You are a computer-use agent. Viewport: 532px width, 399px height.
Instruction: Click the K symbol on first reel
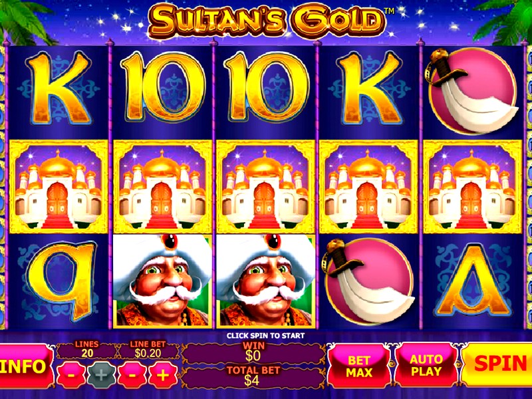click(59, 89)
